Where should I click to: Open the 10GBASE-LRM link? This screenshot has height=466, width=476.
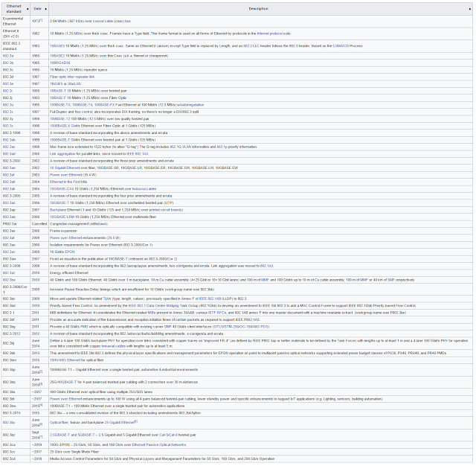(x=62, y=217)
